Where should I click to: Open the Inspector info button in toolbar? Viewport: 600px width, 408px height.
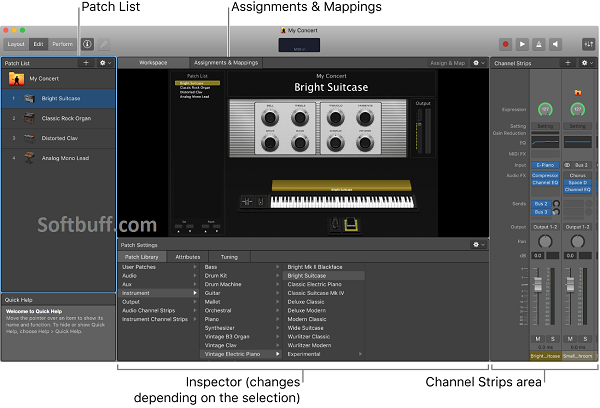pyautogui.click(x=87, y=44)
